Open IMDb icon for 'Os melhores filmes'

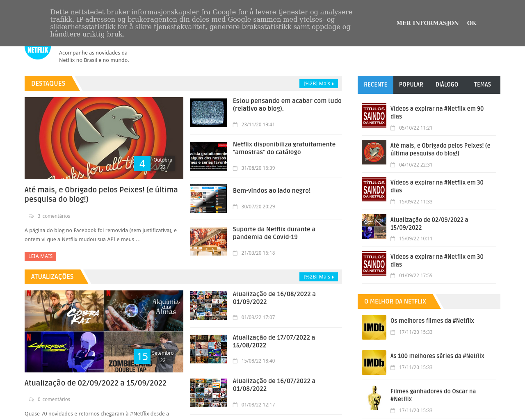coord(374,327)
